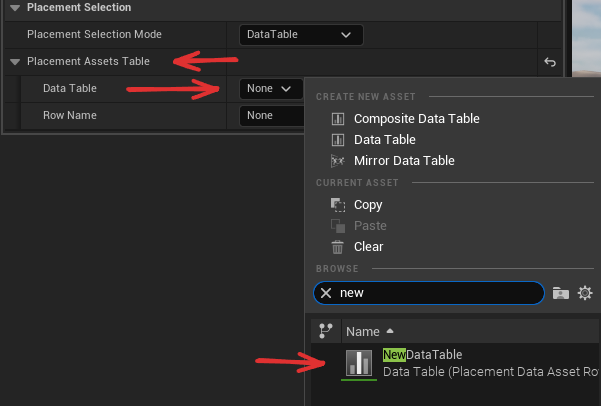Create a new Composite Data Table
This screenshot has height=406, width=601.
pos(416,119)
